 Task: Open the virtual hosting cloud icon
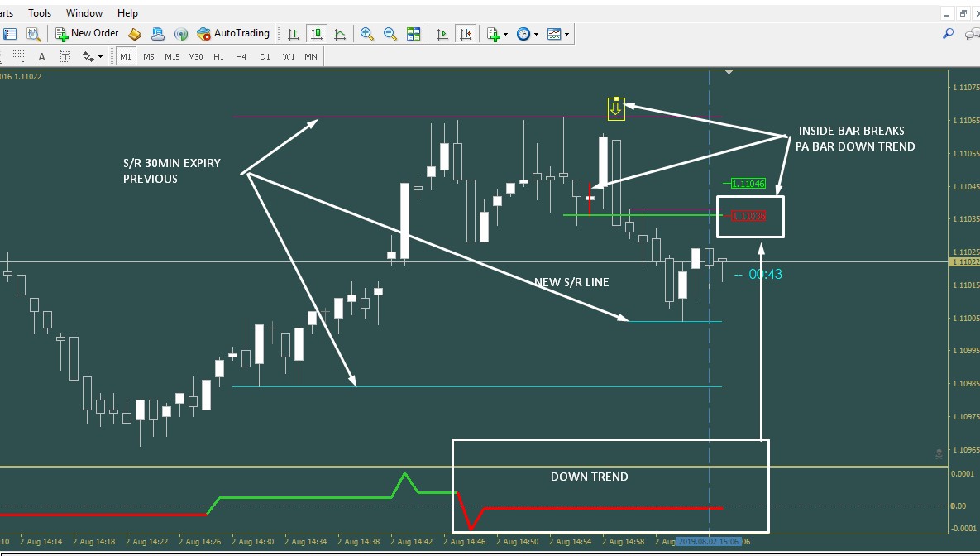(157, 34)
